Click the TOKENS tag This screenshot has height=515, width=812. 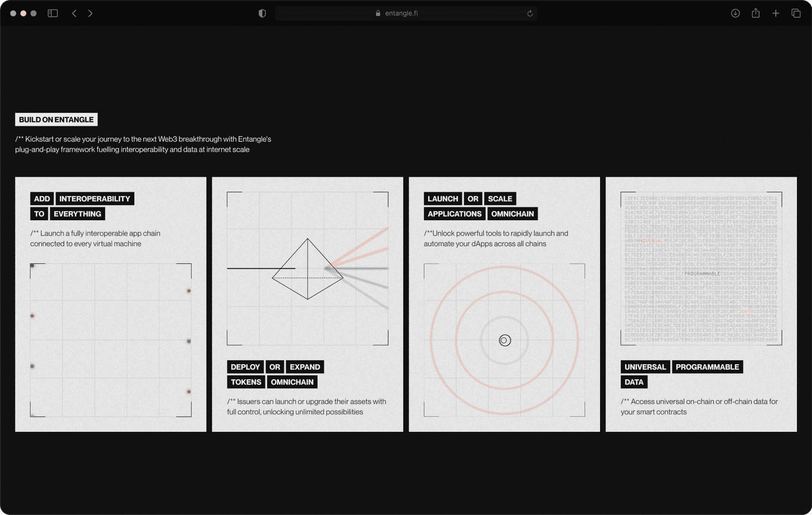coord(246,382)
